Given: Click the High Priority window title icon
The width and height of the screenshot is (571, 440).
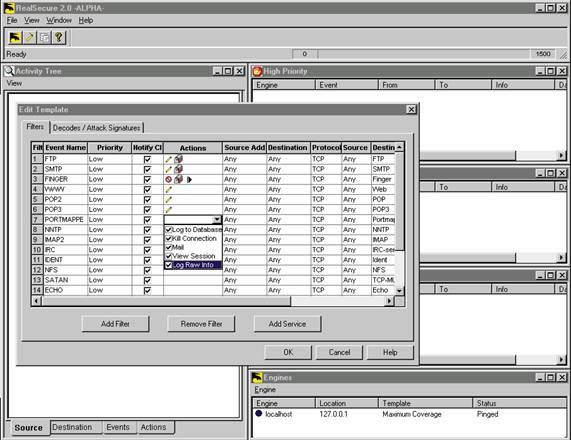Looking at the screenshot, I should [257, 71].
